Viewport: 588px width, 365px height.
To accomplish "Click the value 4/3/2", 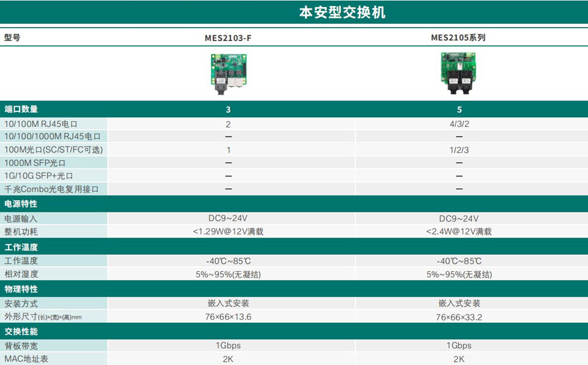I will coord(459,124).
